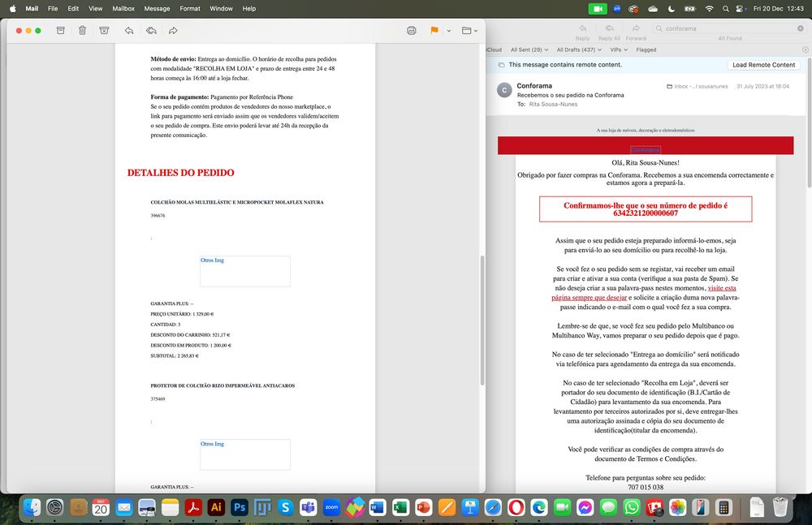Select the Flagged mailbox in favorites bar
Viewport: 812px width, 525px height.
pyautogui.click(x=646, y=49)
